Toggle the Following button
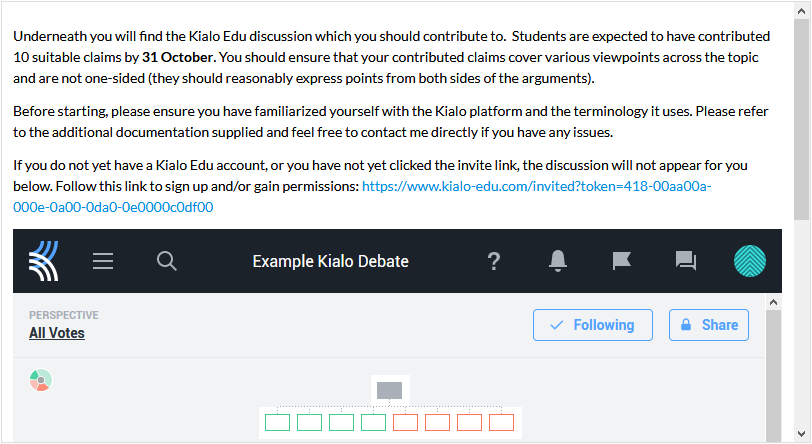The image size is (812, 444). (592, 325)
